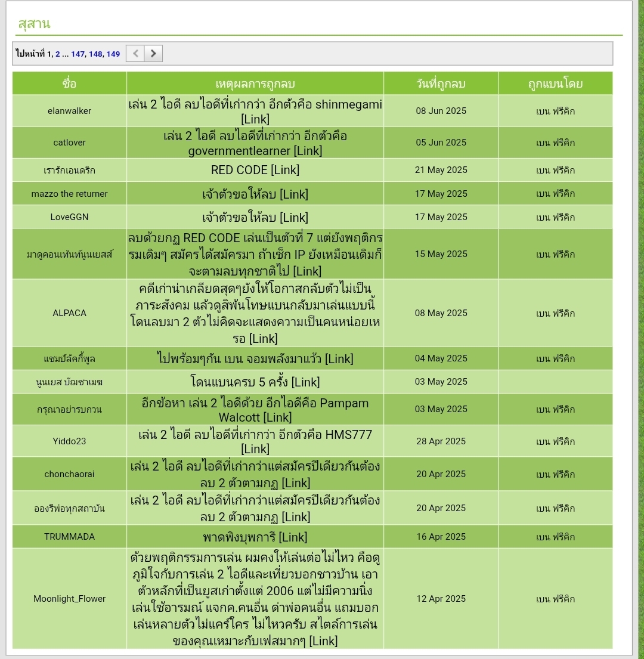Jump to the last page 149
Screen dimensions: 644x659
(113, 54)
